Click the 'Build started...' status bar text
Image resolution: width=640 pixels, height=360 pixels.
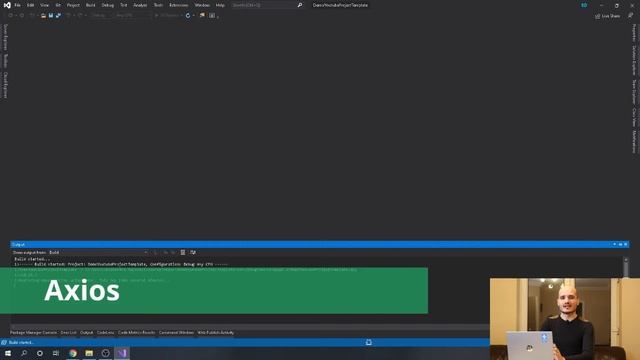[x=21, y=342]
